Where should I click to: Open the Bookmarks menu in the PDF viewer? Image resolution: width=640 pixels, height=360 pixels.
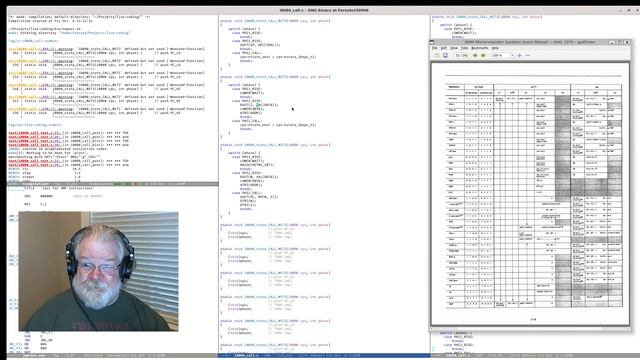pos(480,48)
